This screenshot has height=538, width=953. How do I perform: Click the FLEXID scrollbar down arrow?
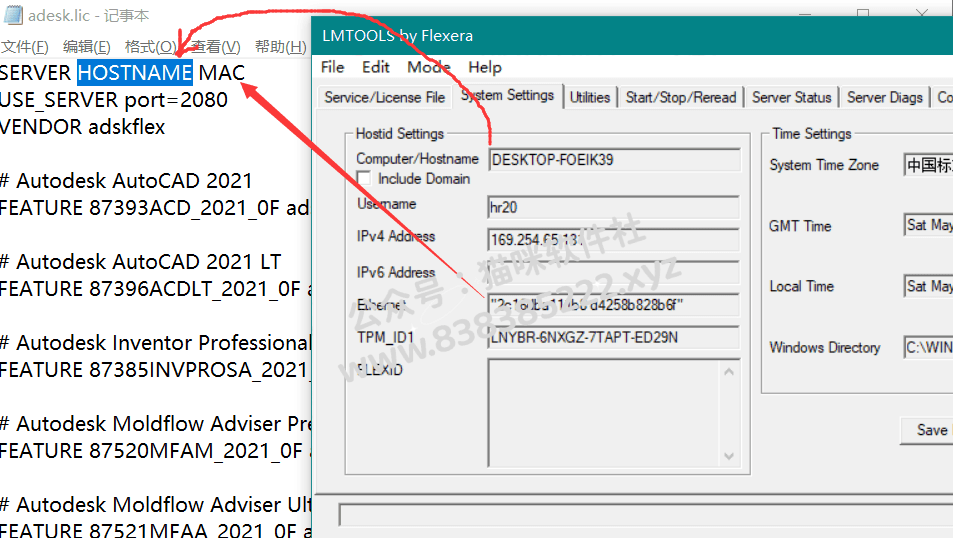[729, 456]
